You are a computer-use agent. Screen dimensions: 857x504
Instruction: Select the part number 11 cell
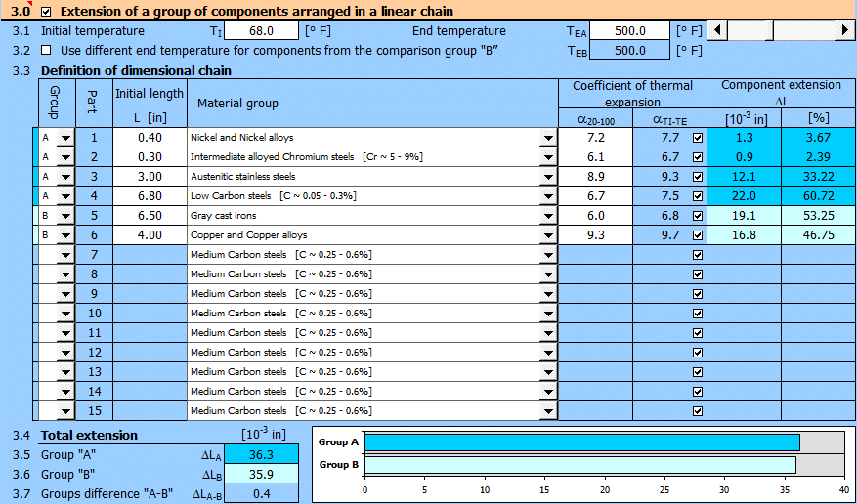[94, 333]
